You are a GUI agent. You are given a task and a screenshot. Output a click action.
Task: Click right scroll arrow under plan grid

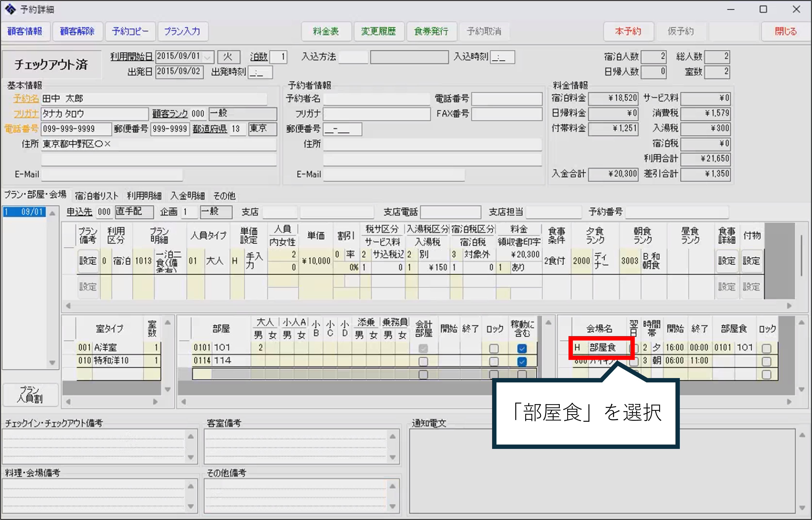click(x=789, y=306)
